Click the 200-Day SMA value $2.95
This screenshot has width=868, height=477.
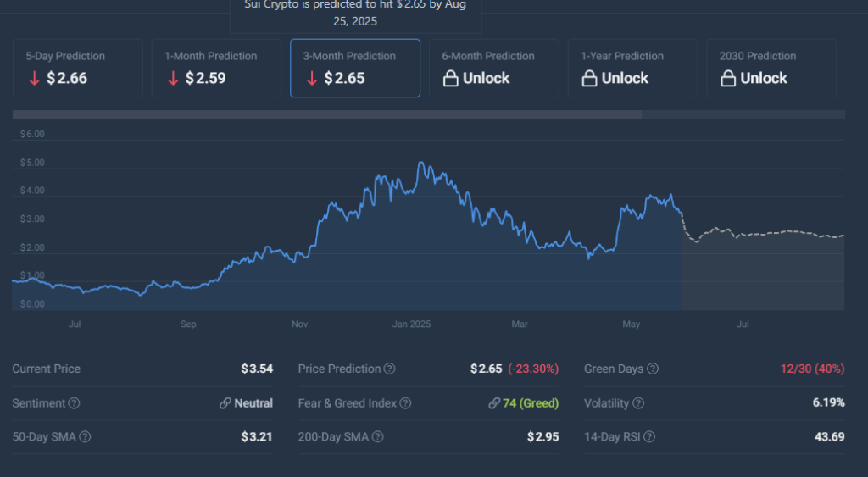point(543,436)
